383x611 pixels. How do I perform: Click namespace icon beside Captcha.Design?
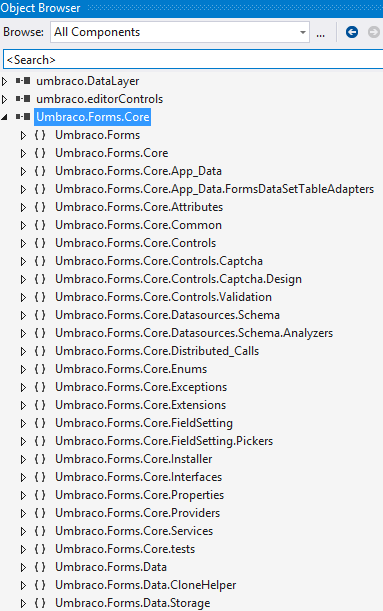[x=40, y=279]
